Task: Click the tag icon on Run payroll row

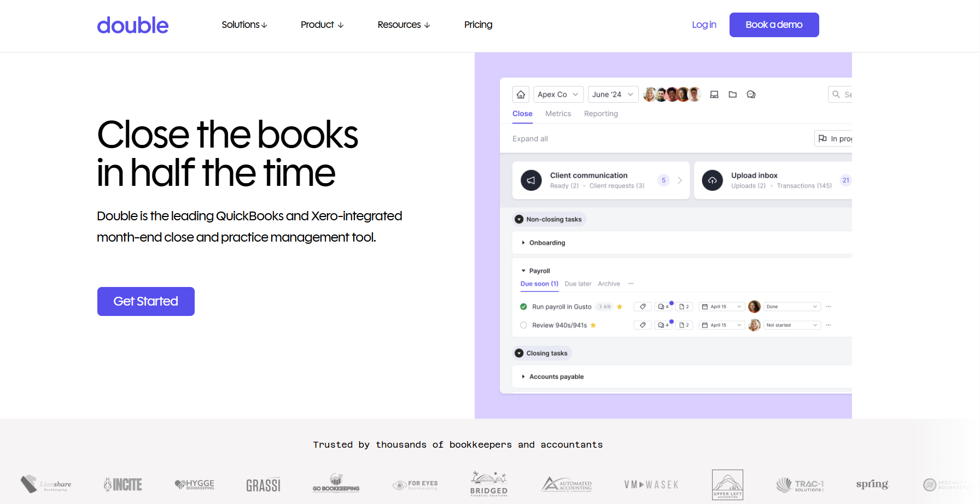Action: pos(643,307)
